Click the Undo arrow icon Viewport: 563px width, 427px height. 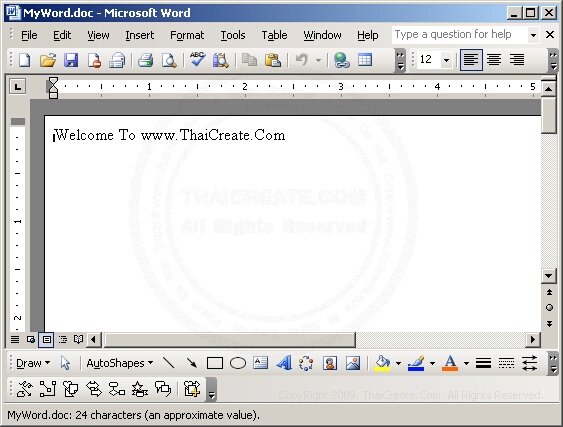[302, 60]
